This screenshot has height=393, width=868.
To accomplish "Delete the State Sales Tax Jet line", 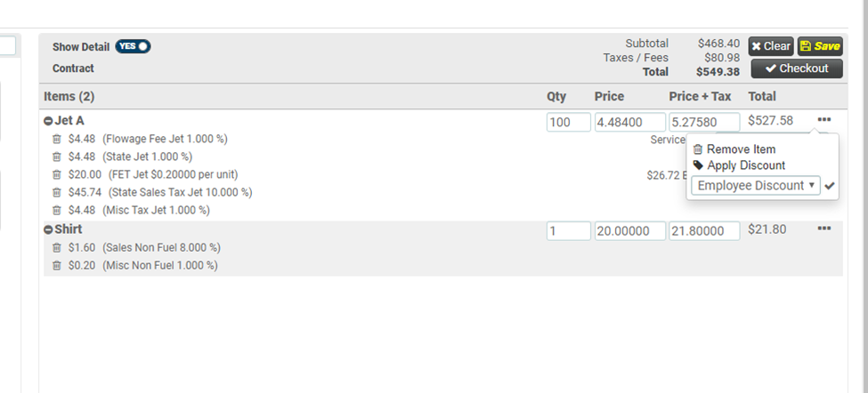I will [57, 192].
